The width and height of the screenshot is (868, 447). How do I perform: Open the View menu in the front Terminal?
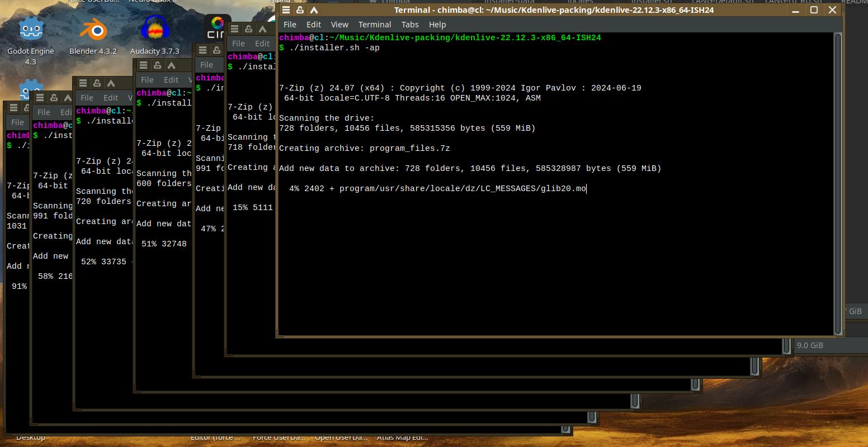pyautogui.click(x=339, y=25)
